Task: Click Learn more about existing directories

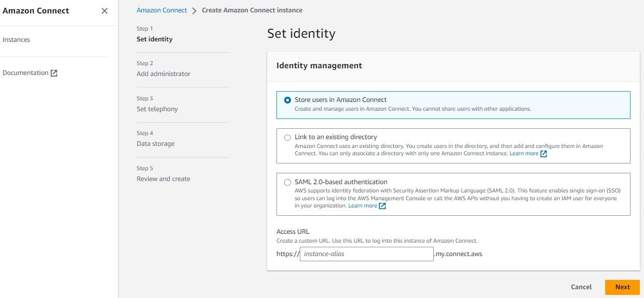Action: pyautogui.click(x=524, y=153)
